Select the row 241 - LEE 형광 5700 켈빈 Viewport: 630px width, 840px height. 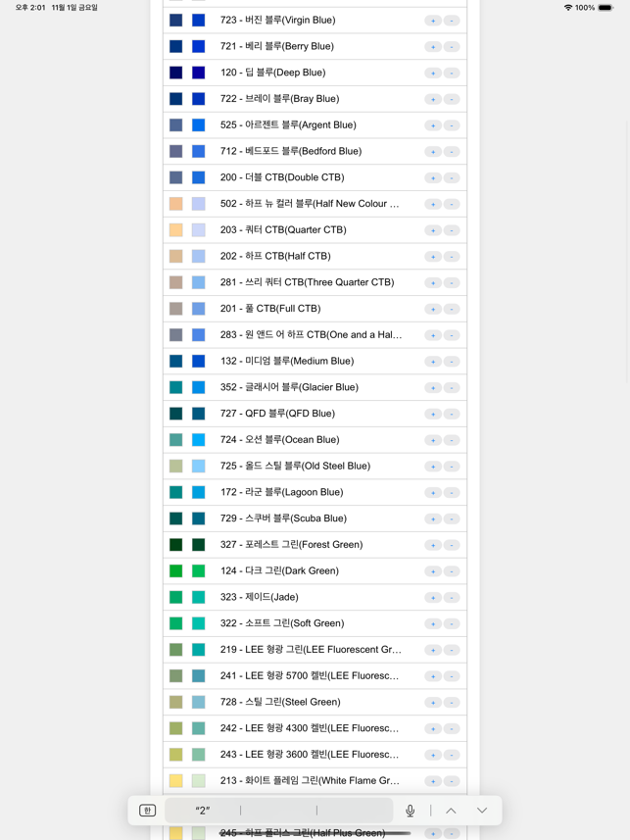pos(315,676)
